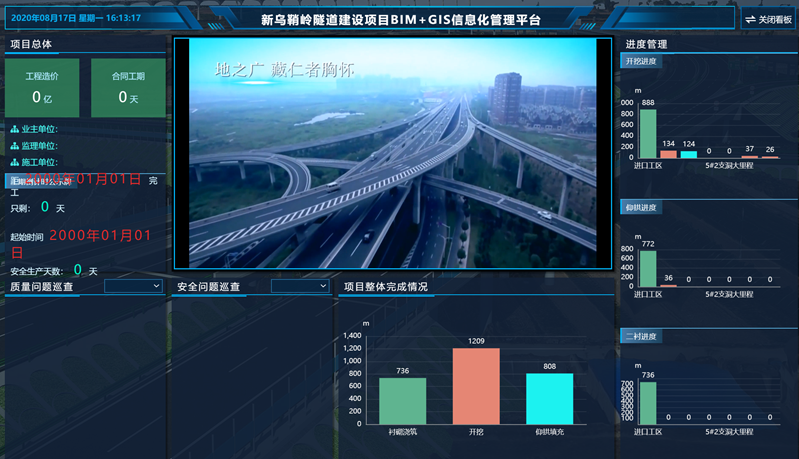Click the 施工单位 organization icon
This screenshot has height=459, width=799.
14,162
